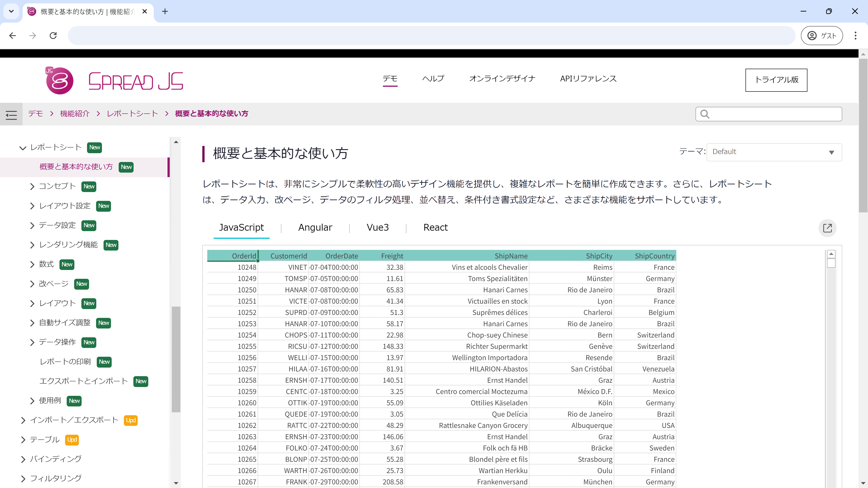Expand the 数式 tree item
The height and width of the screenshot is (488, 868).
(x=32, y=265)
